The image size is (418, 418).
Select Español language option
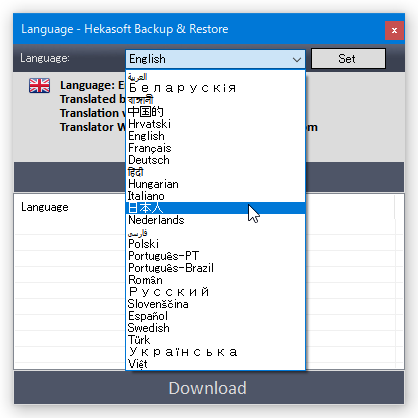coord(215,316)
